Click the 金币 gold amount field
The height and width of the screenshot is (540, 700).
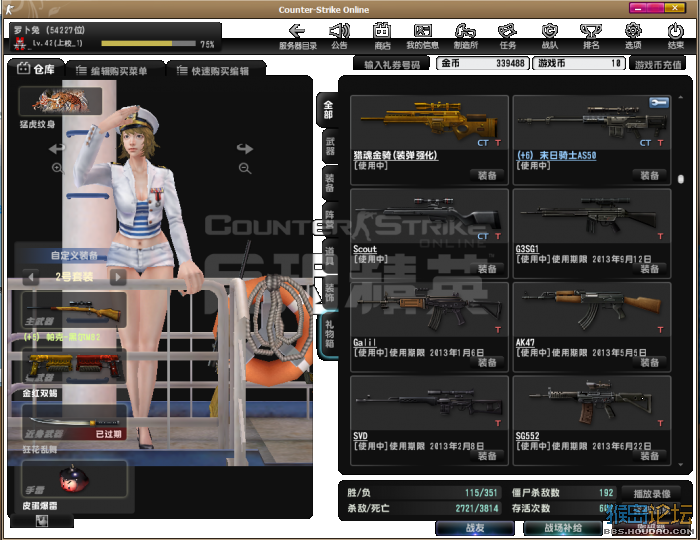point(483,63)
